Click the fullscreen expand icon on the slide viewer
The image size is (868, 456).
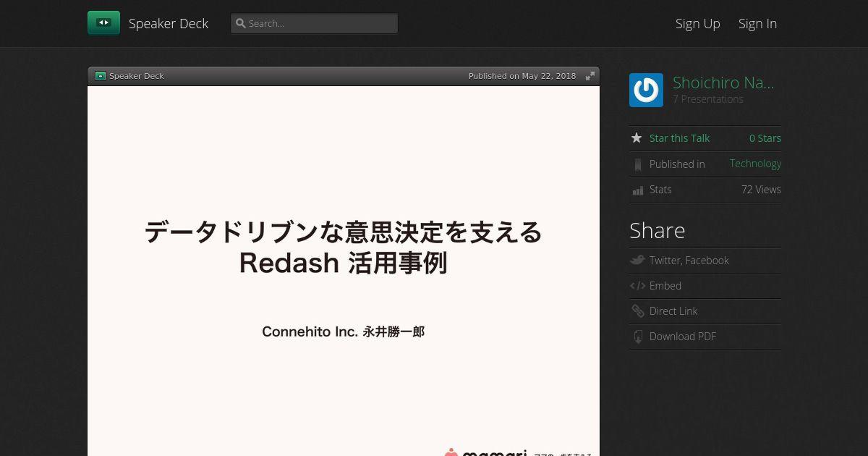tap(590, 76)
